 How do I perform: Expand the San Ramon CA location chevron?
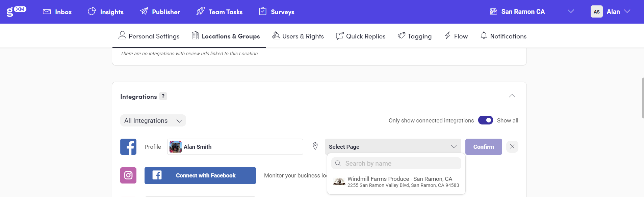(x=571, y=11)
